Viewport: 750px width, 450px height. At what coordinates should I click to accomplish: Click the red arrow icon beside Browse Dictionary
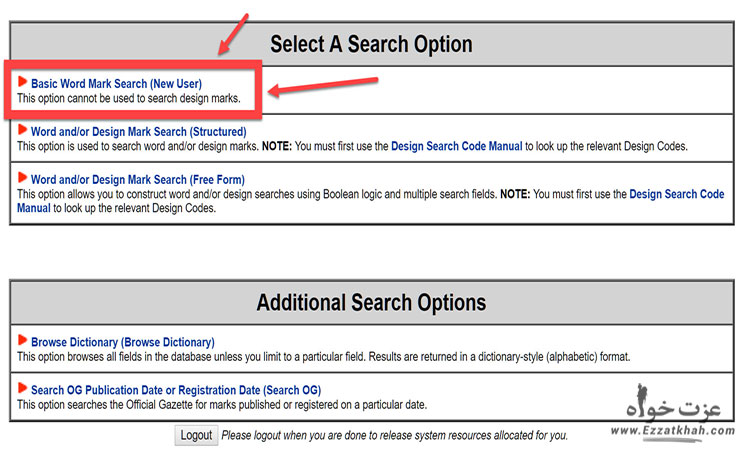pyautogui.click(x=23, y=341)
